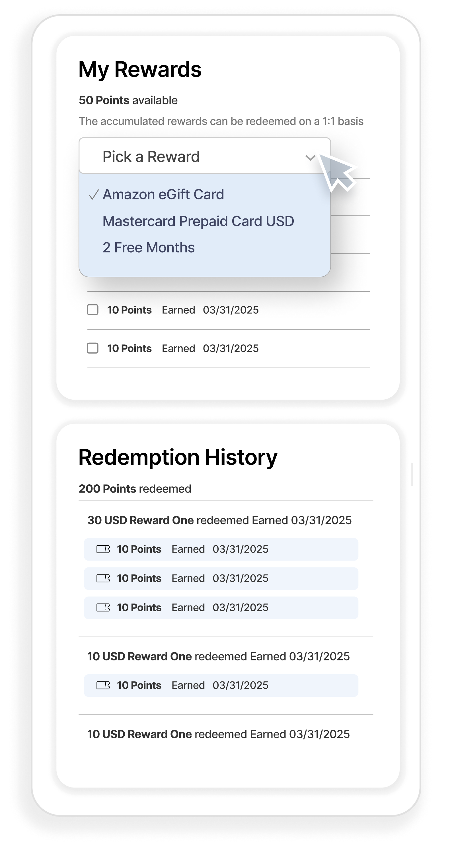Viewport: 452px width, 868px height.
Task: Click third ticket icon under 30 USD Reward
Action: pyautogui.click(x=103, y=607)
